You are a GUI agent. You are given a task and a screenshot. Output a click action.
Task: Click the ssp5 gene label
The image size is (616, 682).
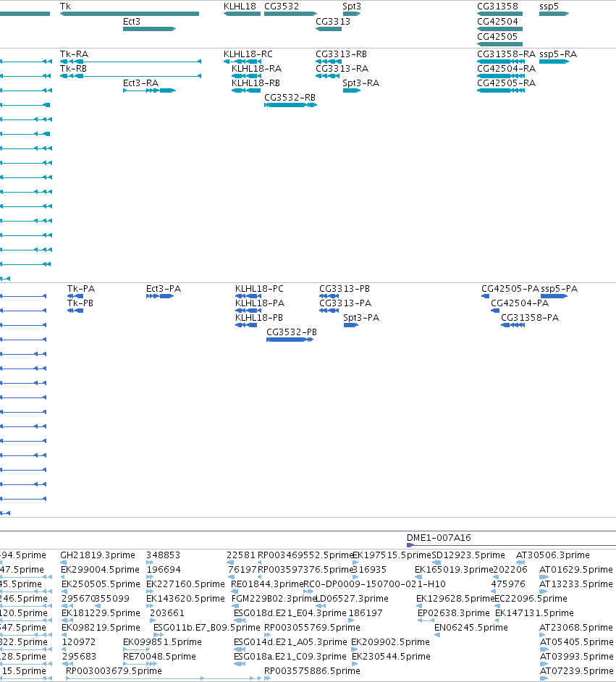pos(549,7)
